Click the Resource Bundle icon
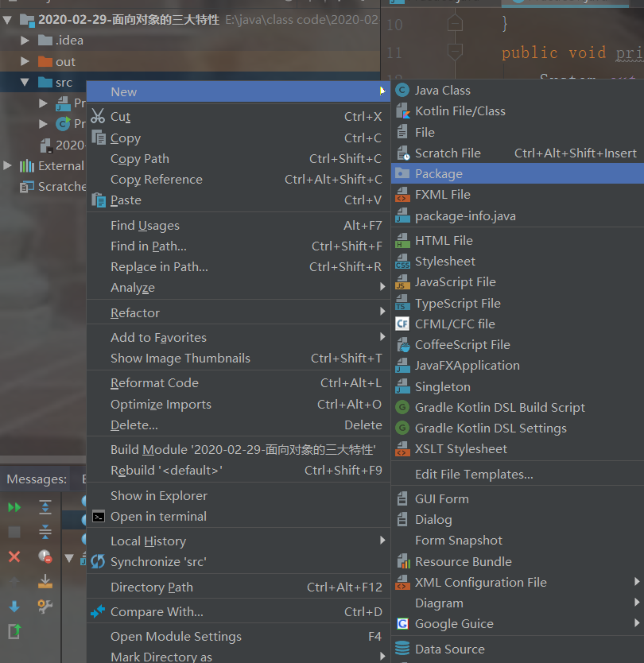 (x=403, y=561)
